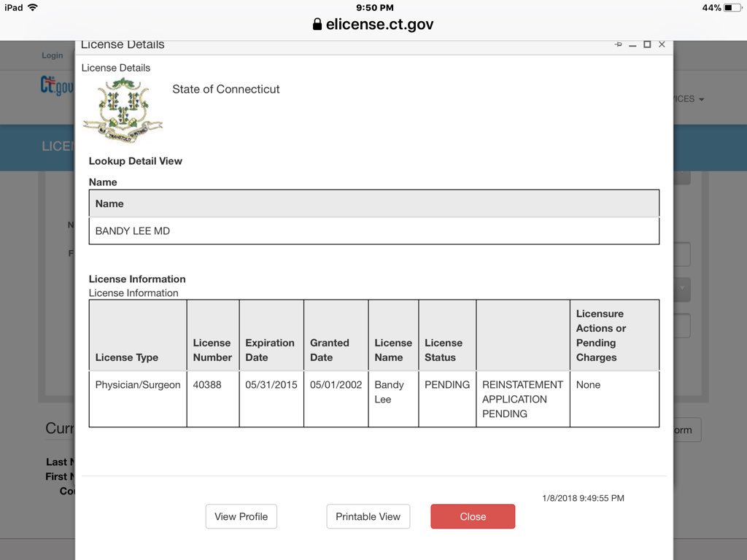Pin the License Details dialog
The height and width of the screenshot is (560, 747).
point(619,44)
